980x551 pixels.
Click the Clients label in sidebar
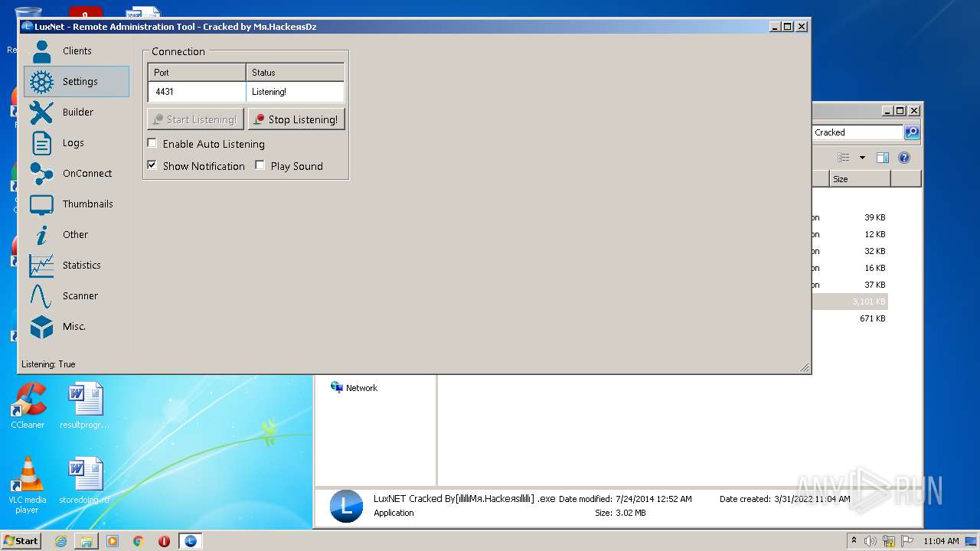point(77,51)
